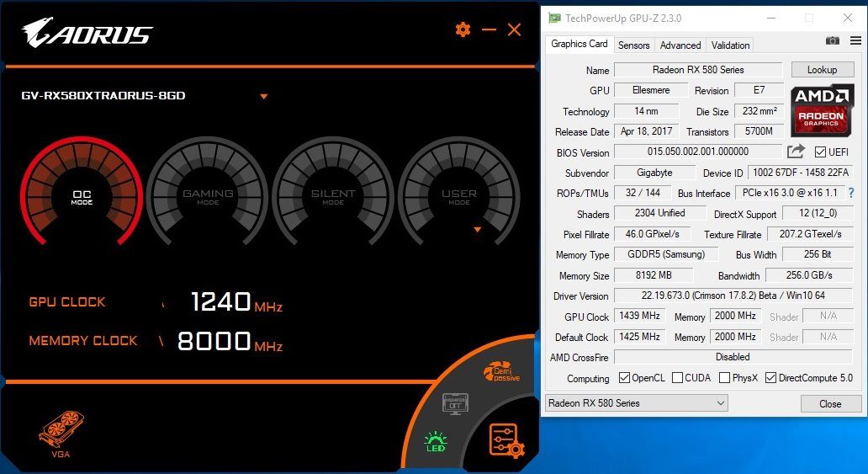Click the GPU-Z title bar app icon

tap(554, 18)
